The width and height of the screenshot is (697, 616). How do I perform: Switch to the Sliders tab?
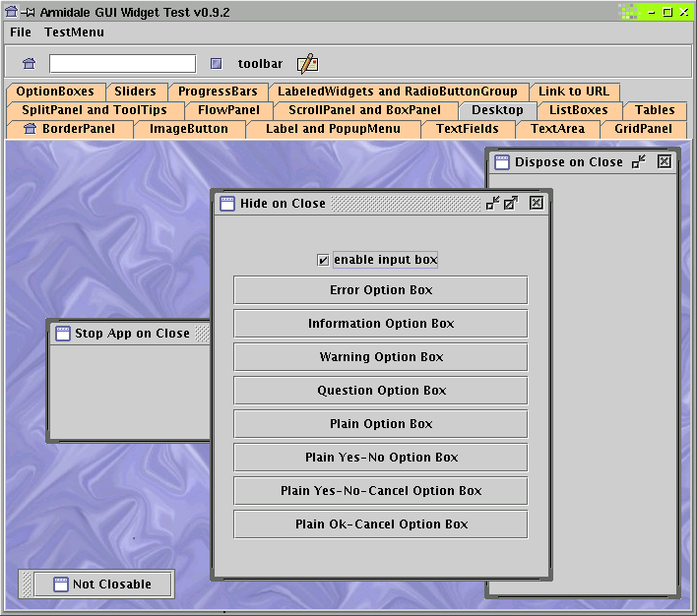(135, 92)
